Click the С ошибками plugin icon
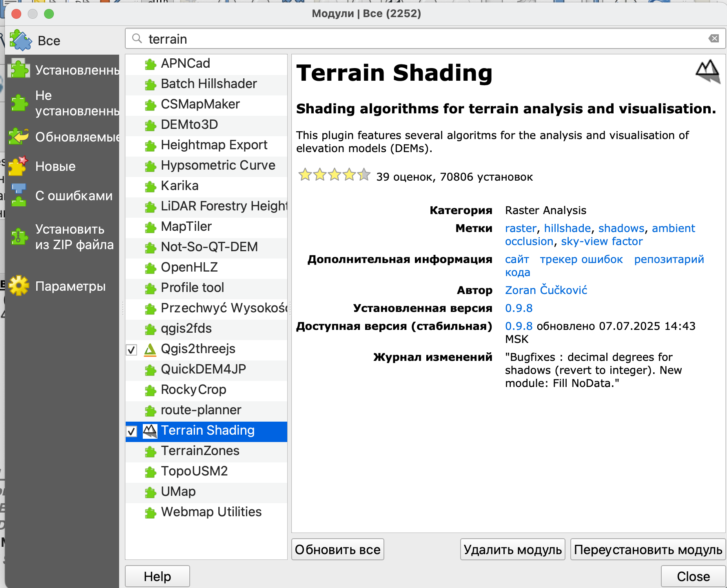Screen dimensions: 727x588 19,195
